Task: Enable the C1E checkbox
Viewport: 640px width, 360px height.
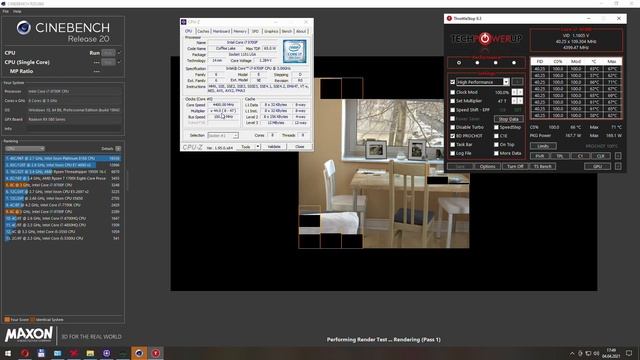Action: click(x=496, y=136)
